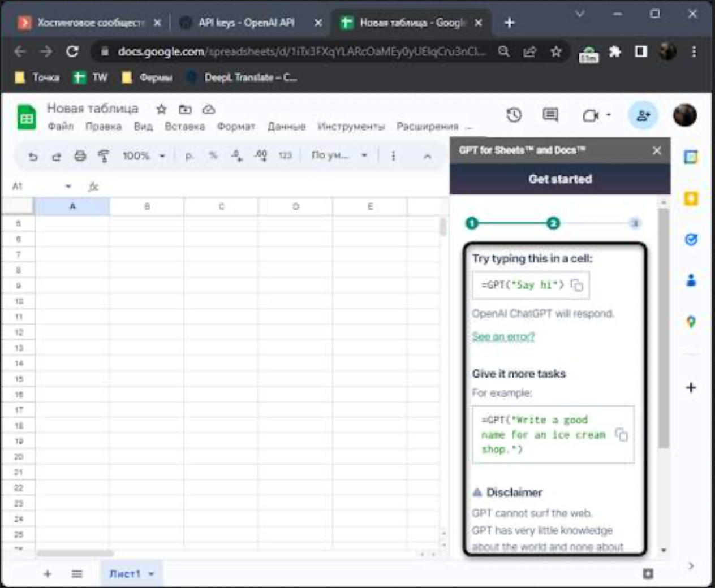Decrease decimal places

pos(236,155)
